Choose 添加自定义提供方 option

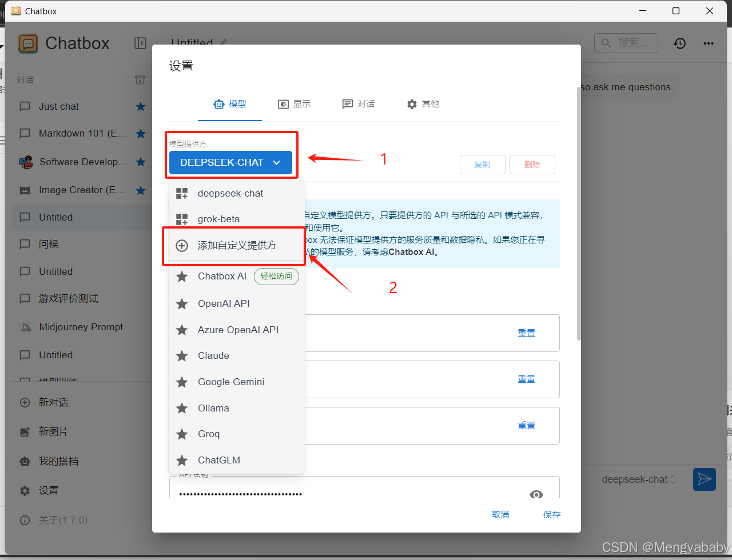[x=237, y=246]
